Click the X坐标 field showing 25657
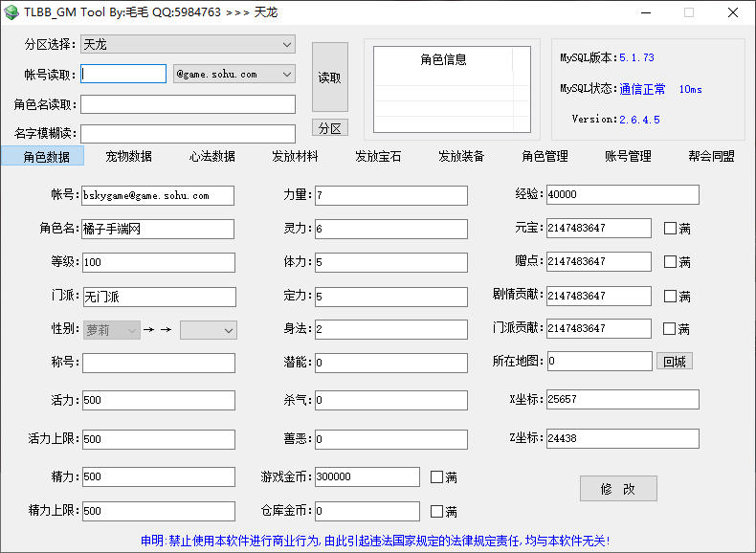Viewport: 756px width, 553px height. point(622,399)
